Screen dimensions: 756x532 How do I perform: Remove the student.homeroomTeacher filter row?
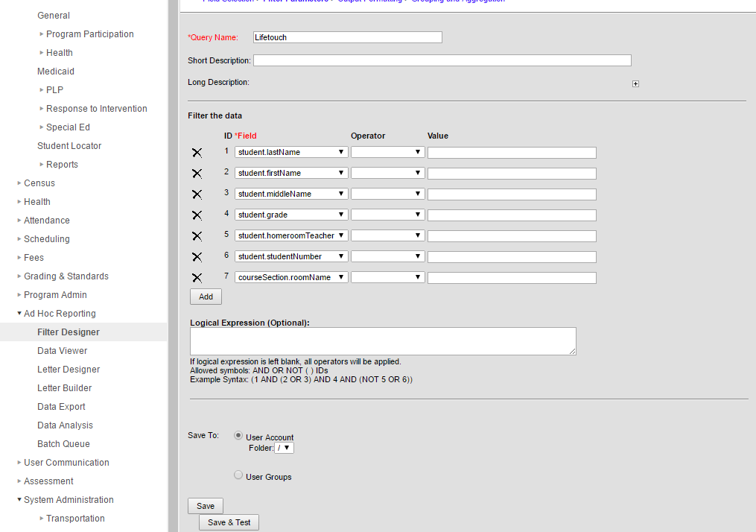pos(197,236)
